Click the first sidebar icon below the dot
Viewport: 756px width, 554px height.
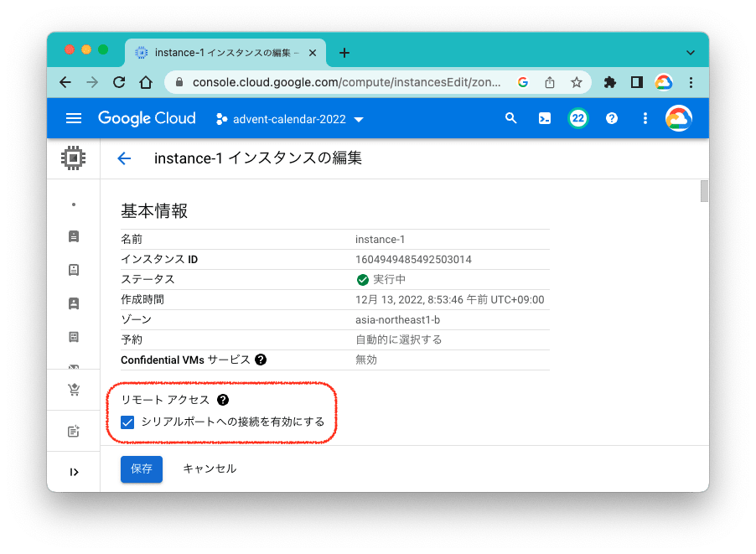[74, 236]
